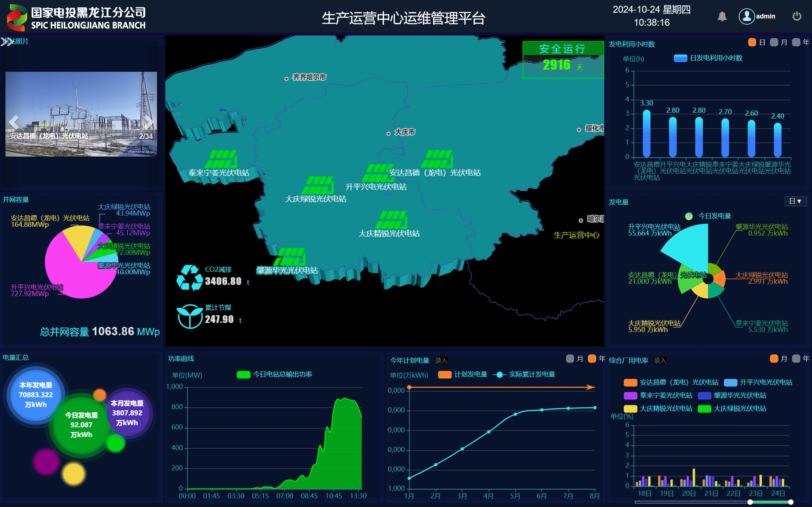Show previous station photo with left arrow
The height and width of the screenshot is (507, 812).
pos(13,122)
